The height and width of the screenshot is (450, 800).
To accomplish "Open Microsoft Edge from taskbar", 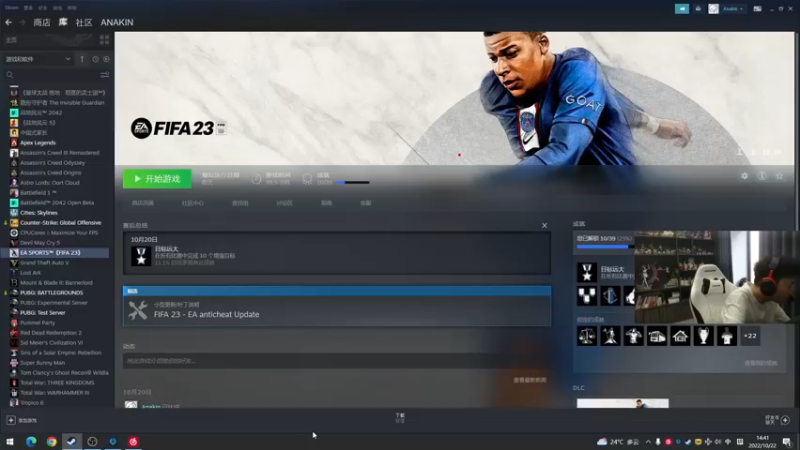I will (31, 441).
